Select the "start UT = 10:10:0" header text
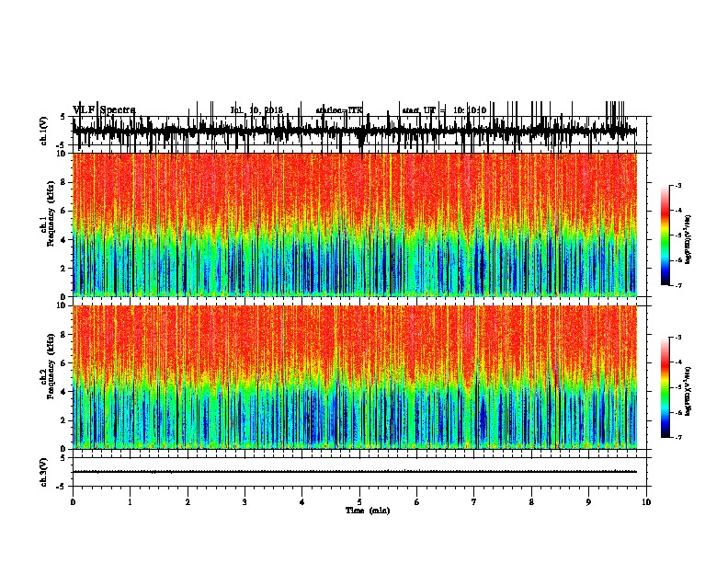The image size is (728, 563). (444, 110)
